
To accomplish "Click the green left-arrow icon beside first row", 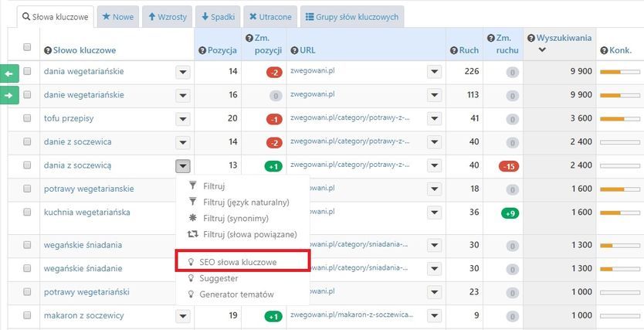I will tap(8, 73).
